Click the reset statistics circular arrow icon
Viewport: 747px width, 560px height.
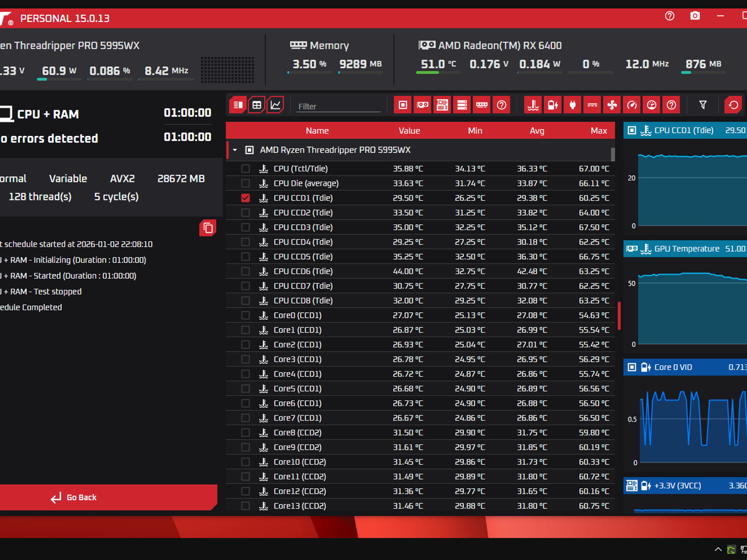click(733, 105)
